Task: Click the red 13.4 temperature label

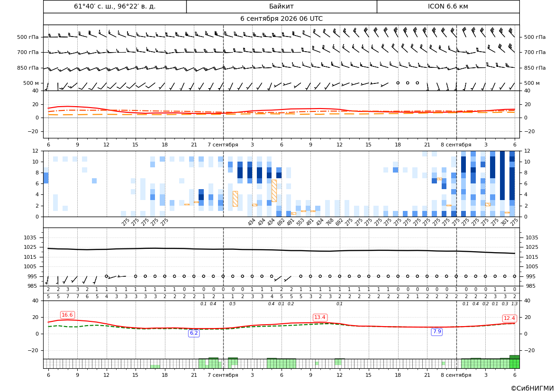Action: pos(320,318)
